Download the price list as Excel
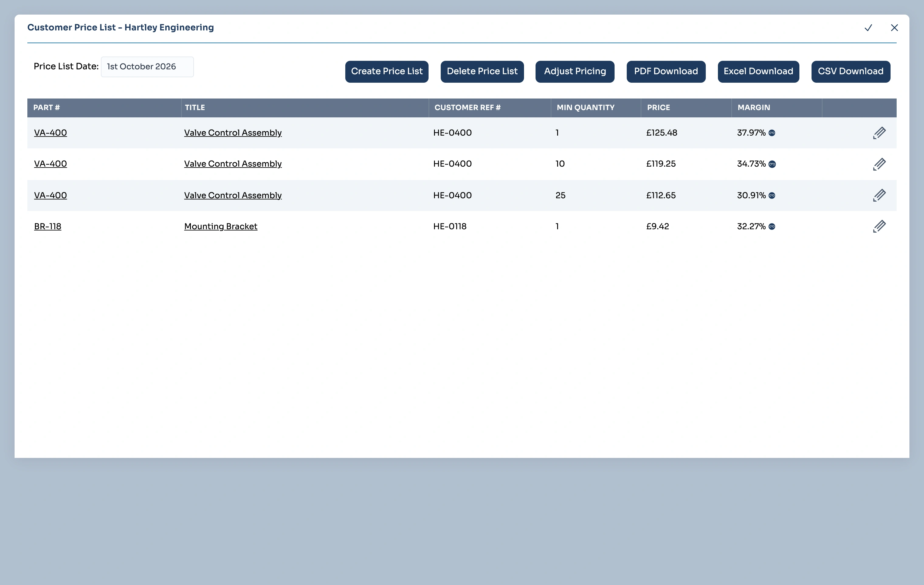The width and height of the screenshot is (924, 585). (758, 71)
